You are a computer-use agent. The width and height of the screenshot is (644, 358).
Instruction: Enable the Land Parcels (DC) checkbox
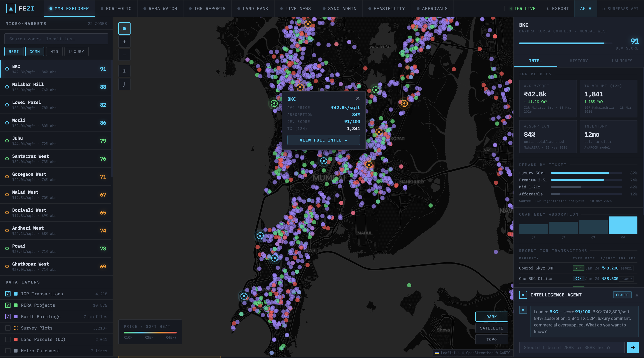pos(8,340)
